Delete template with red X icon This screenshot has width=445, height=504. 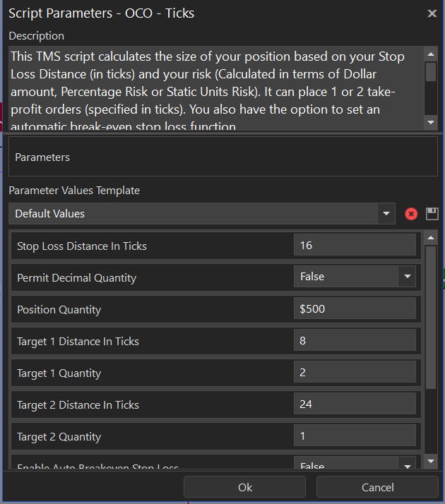(x=411, y=214)
